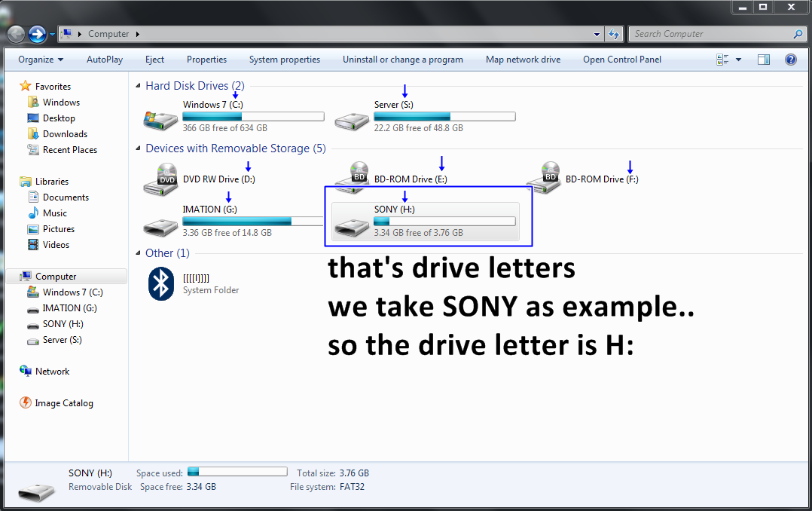Open the Music library
The image size is (812, 511).
tap(54, 213)
